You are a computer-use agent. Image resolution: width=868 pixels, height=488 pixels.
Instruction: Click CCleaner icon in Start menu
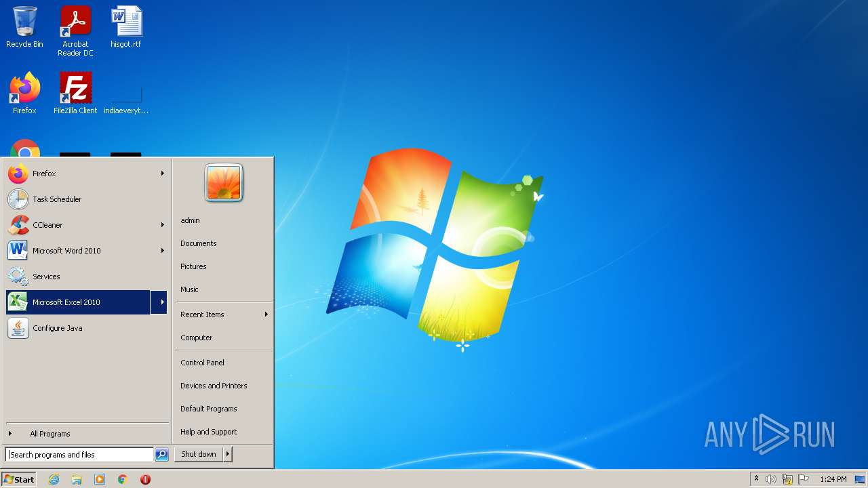(18, 225)
